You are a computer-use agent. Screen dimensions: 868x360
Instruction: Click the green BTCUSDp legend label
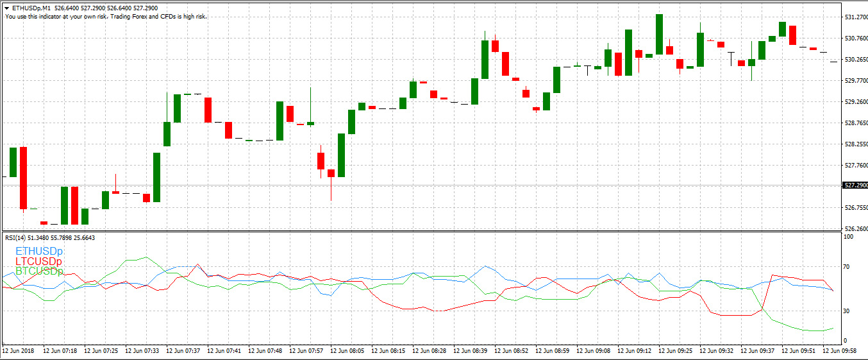click(39, 271)
